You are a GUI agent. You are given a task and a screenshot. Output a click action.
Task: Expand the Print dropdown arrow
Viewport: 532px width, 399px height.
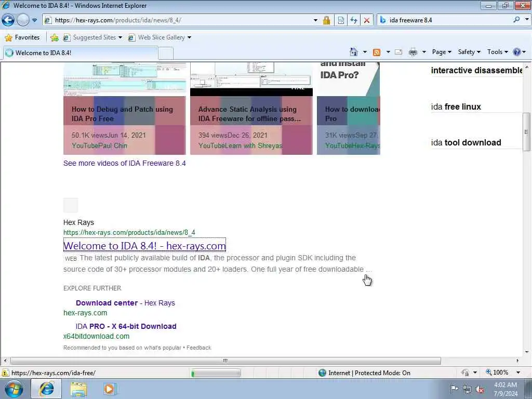pyautogui.click(x=424, y=52)
